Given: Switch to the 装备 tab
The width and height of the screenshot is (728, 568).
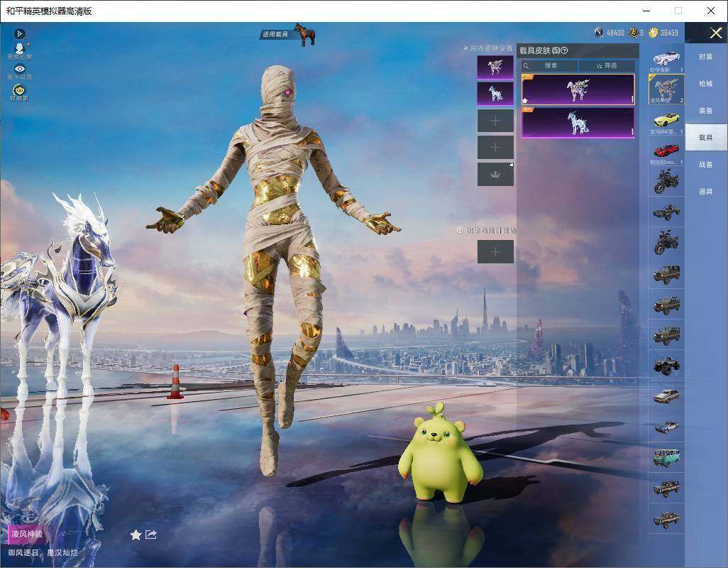Looking at the screenshot, I should pyautogui.click(x=706, y=111).
